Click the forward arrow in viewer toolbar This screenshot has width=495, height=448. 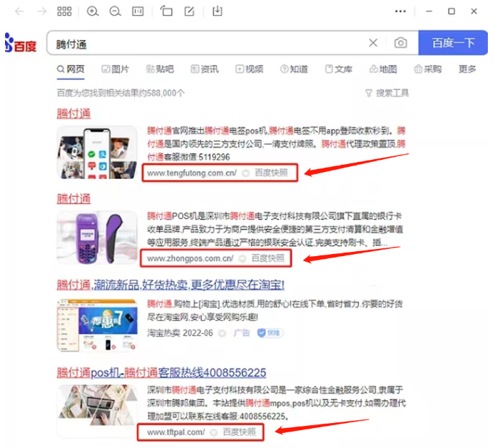tap(41, 11)
